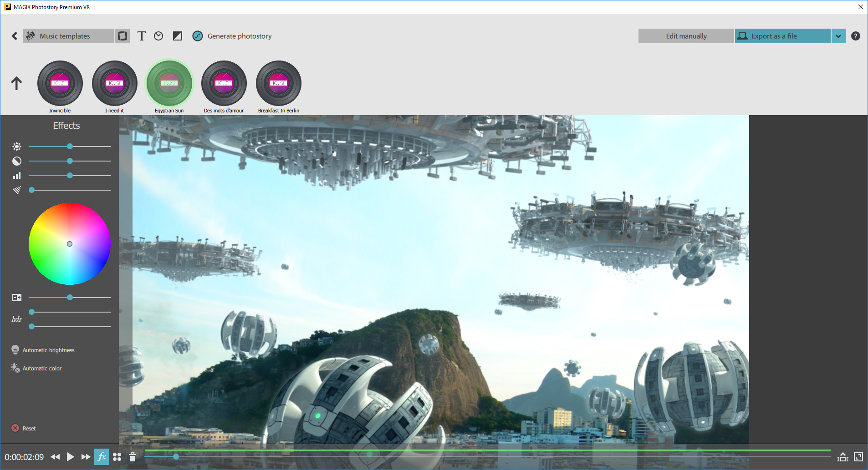The image size is (868, 470).
Task: Click the Edit manually button
Action: pos(686,36)
